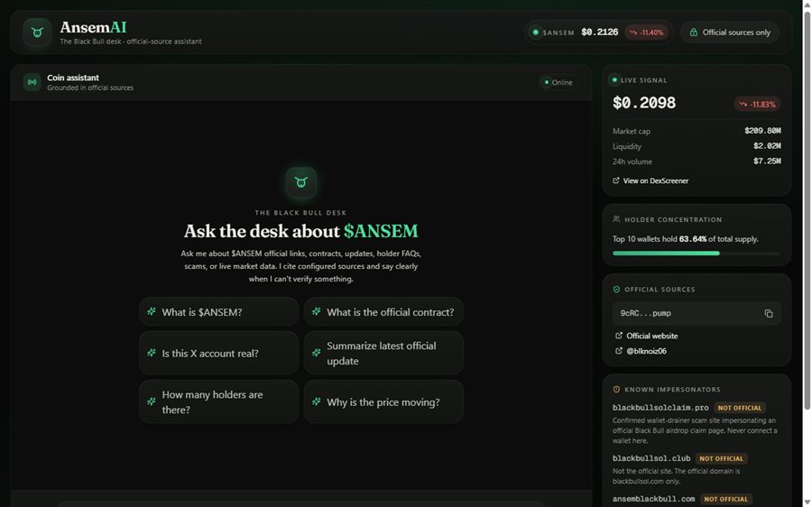The height and width of the screenshot is (507, 812).
Task: Click the external link icon beside Official website
Action: (618, 336)
